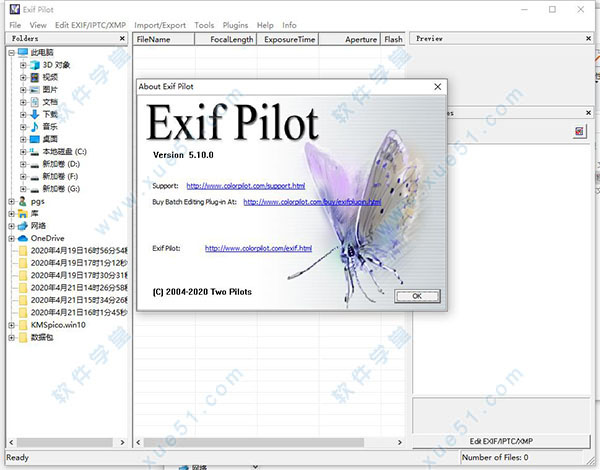The width and height of the screenshot is (600, 470).
Task: Click the OneDrive cloud icon
Action: 23,238
